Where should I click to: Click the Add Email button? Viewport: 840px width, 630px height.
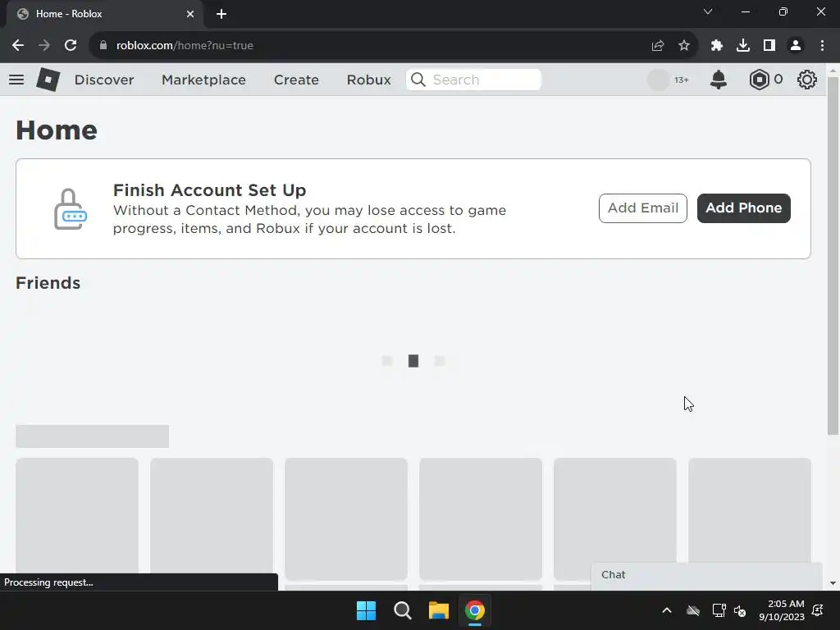click(643, 208)
